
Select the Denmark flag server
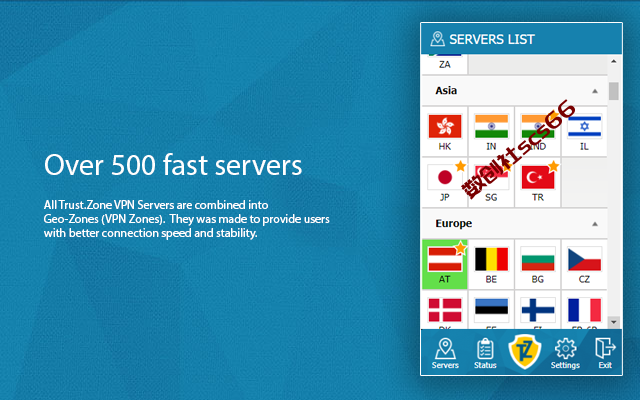[x=444, y=311]
